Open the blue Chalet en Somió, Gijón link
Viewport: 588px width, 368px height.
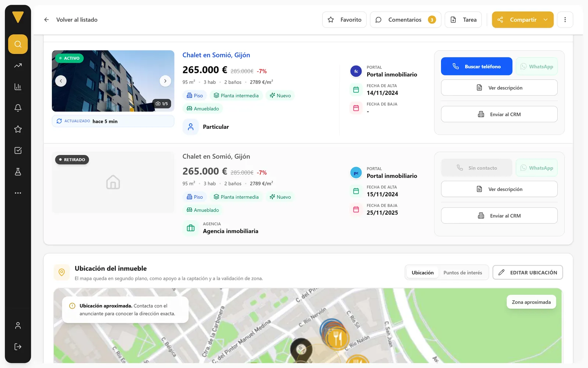pos(216,55)
